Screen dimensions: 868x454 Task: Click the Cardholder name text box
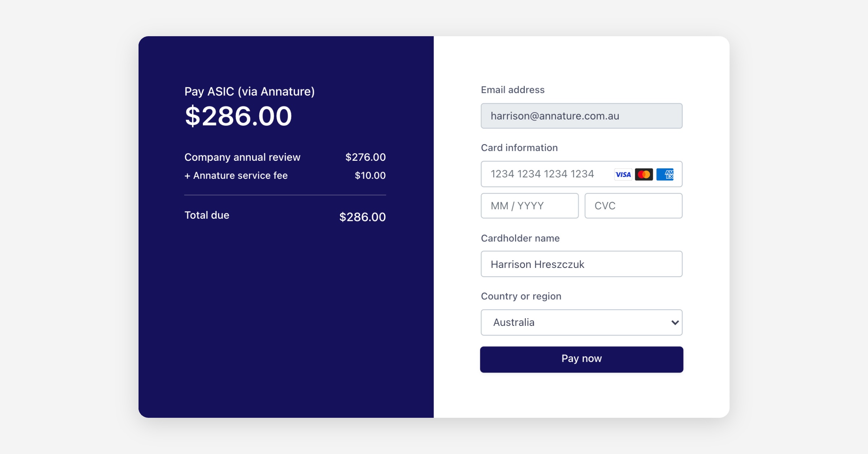pos(581,264)
